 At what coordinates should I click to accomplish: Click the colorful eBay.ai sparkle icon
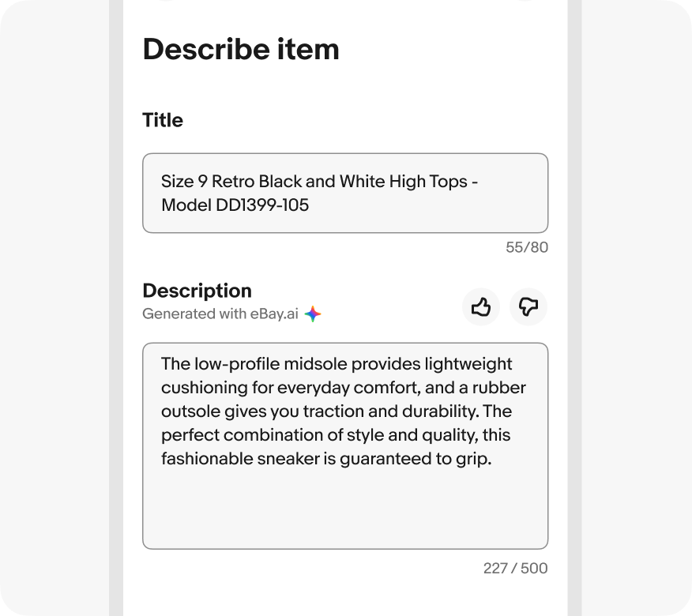[x=313, y=314]
